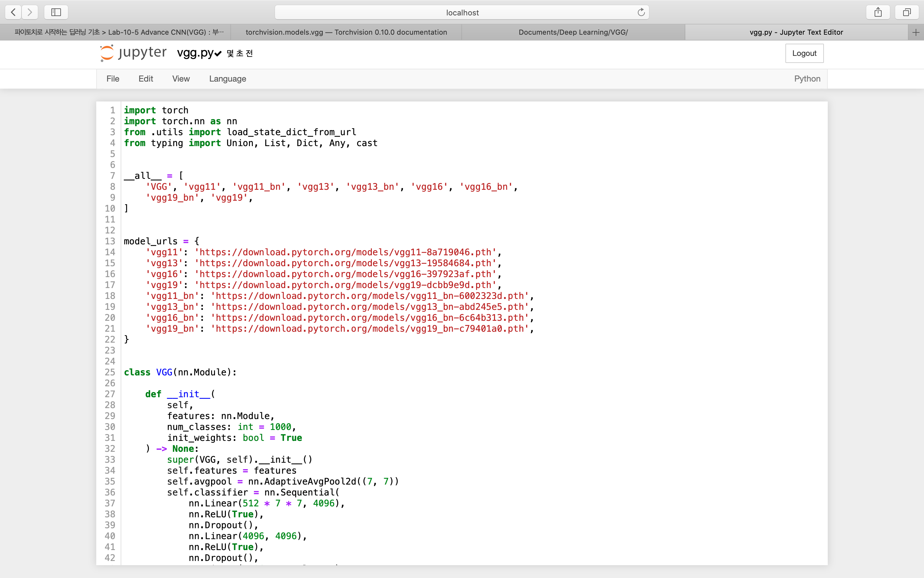Click the vgg19-dcbb9e9d.pth URL string
924x578 pixels.
pos(346,285)
